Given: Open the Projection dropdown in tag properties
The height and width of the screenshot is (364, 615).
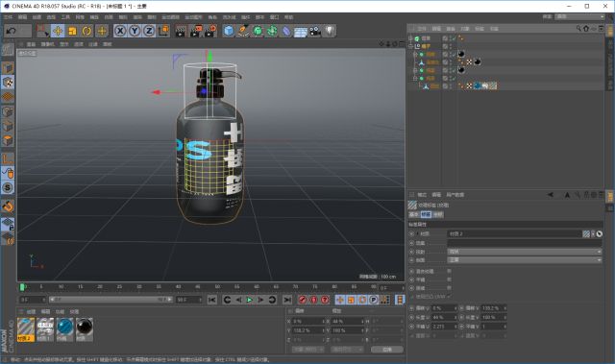Looking at the screenshot, I should pos(525,252).
